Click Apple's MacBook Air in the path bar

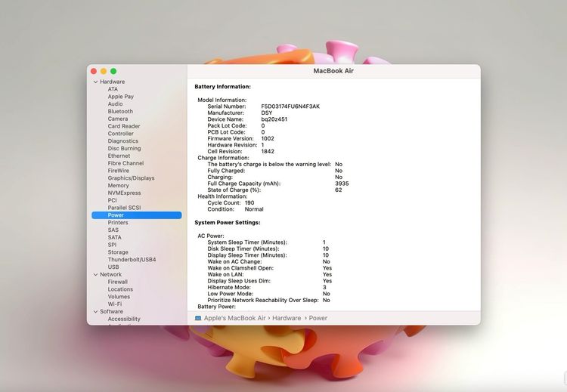tap(234, 318)
